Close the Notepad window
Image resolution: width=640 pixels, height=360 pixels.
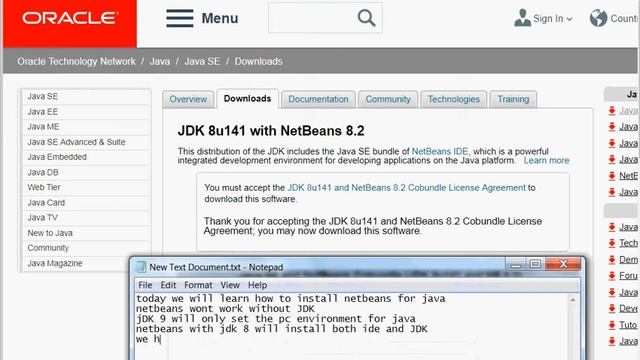point(563,264)
